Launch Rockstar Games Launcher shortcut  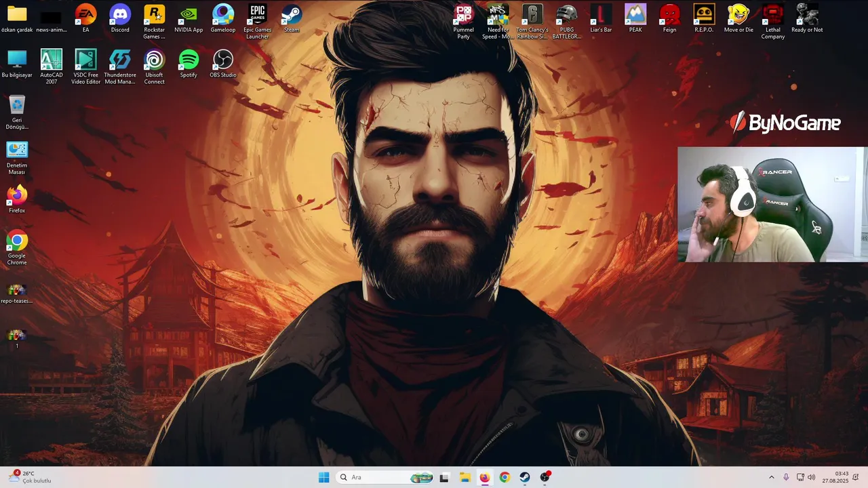pos(154,22)
